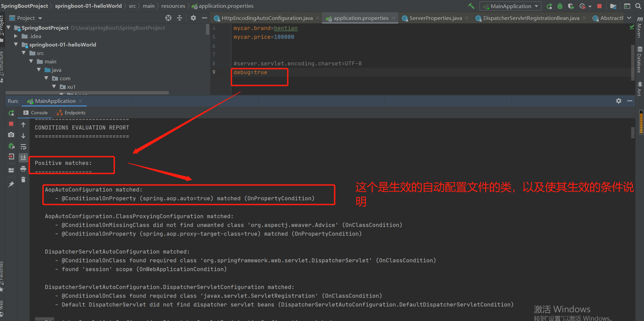The image size is (644, 321).
Task: Go down the stack trace arrow
Action: tap(23, 136)
